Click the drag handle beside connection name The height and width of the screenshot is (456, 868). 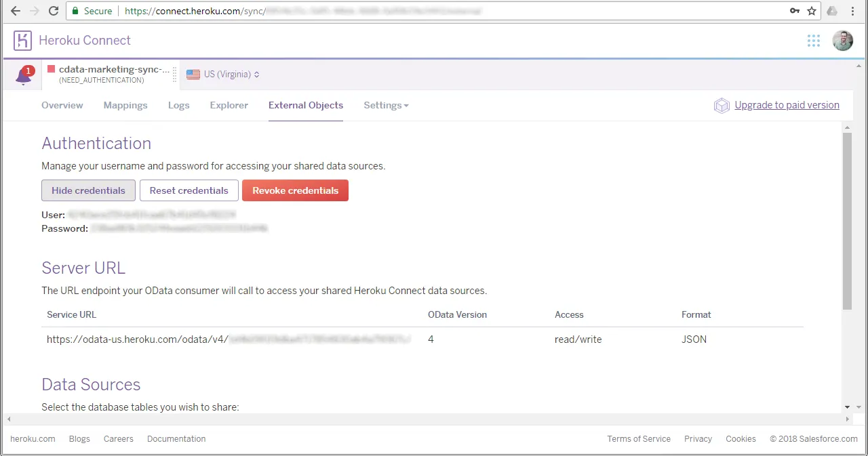[174, 75]
